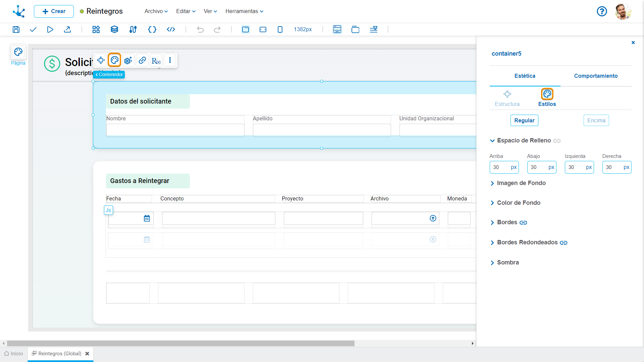Toggle the stacked containers view icon
Viewport: 644px width, 362px height.
pos(355,29)
